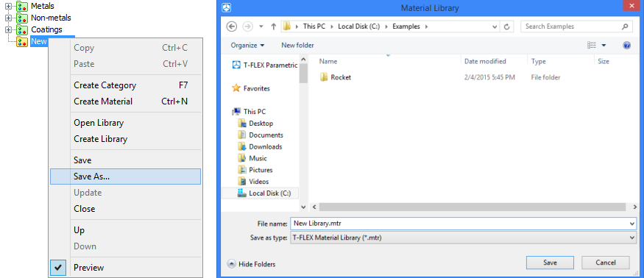Open the Save as type combo box
Viewport: 644px width, 278px height.
(x=463, y=238)
